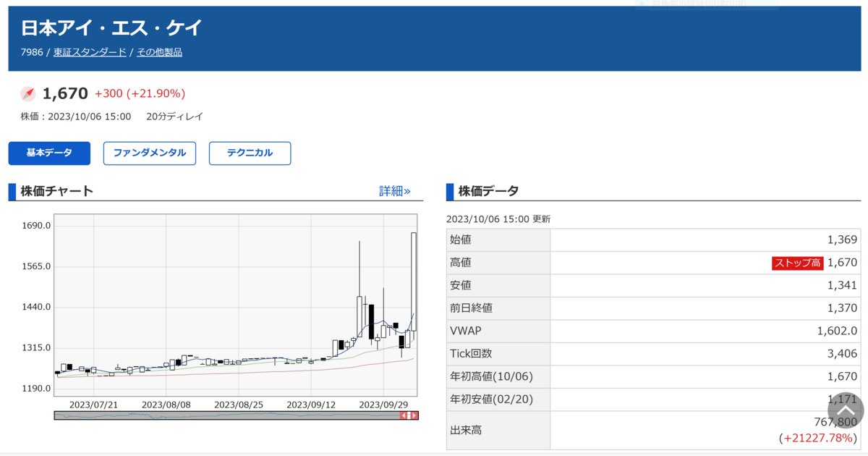Click the volume change +21227.78% text
The image size is (868, 456).
coord(818,438)
